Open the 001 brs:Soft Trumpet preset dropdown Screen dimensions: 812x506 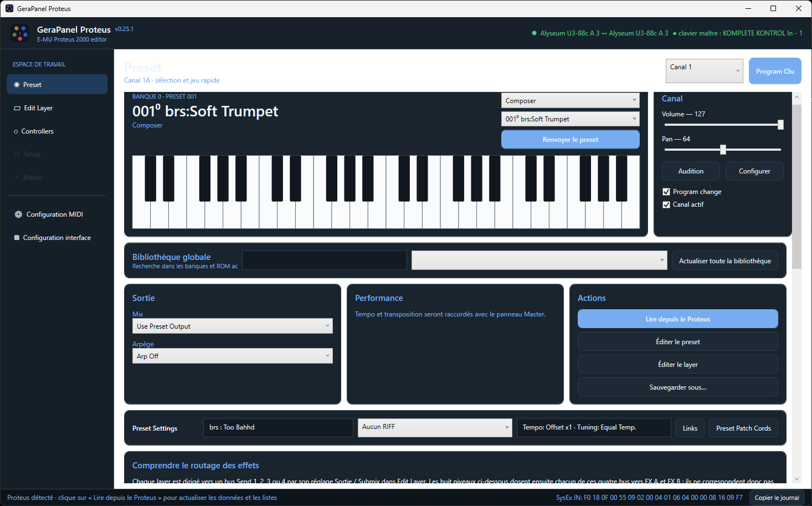(571, 119)
